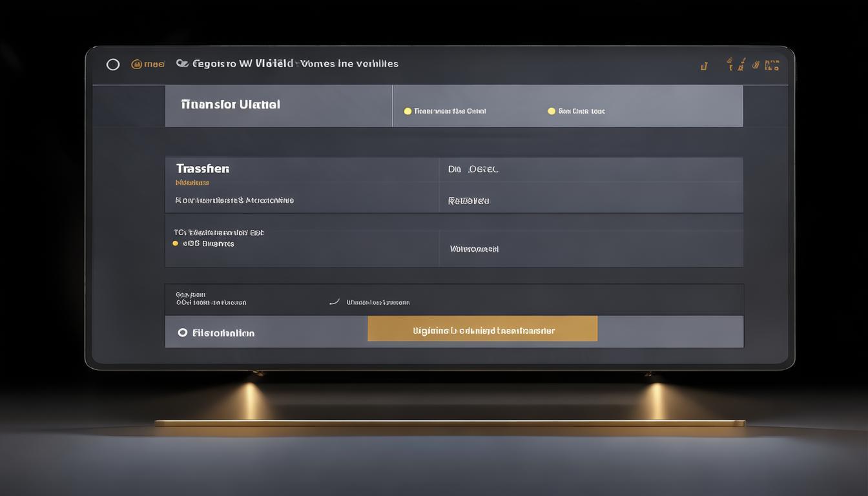The height and width of the screenshot is (496, 868).
Task: Click the yellow bullet icon in the third row
Action: click(175, 243)
